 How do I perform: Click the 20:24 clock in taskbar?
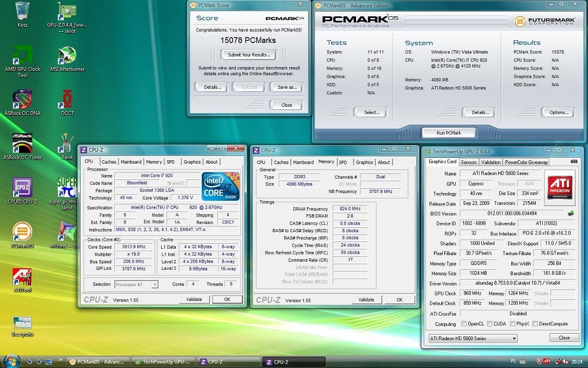pos(577,362)
